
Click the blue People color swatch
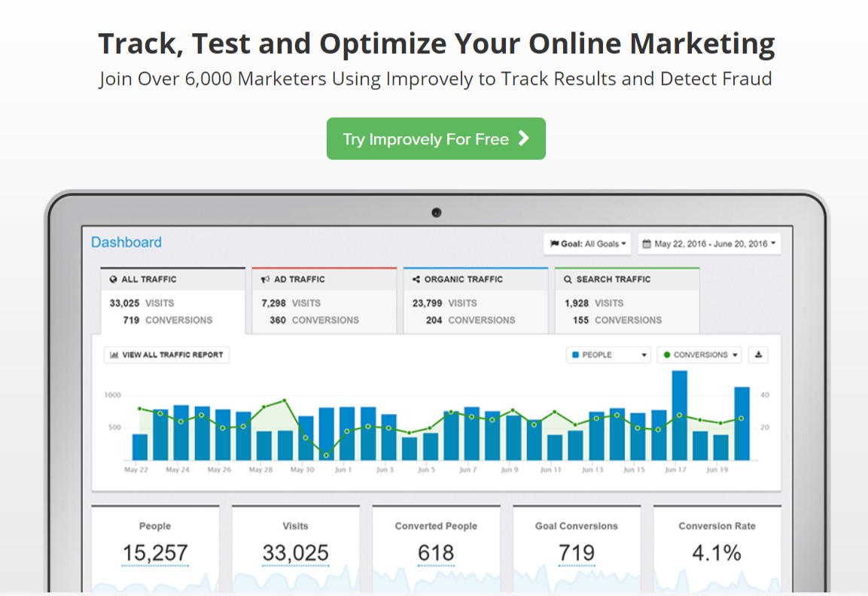(576, 354)
